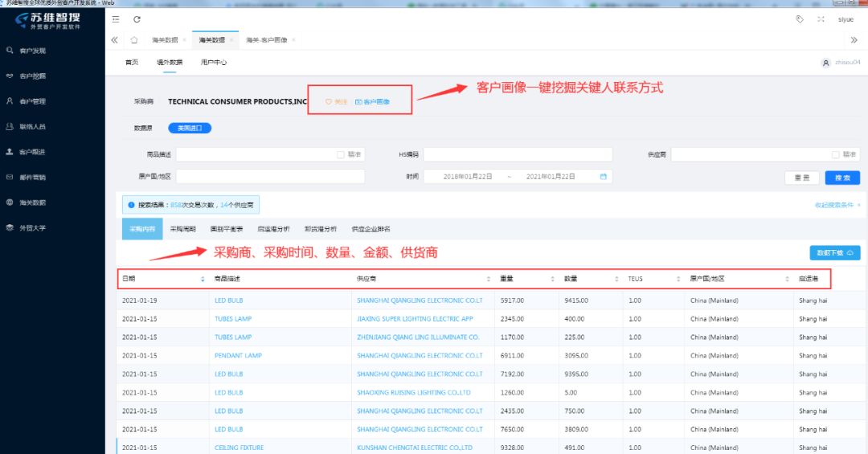Tick the 精准 checkbox in 商品描述 field

341,154
